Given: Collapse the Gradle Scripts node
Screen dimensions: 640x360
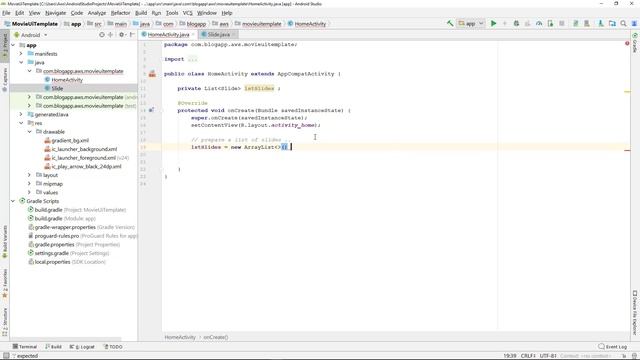Looking at the screenshot, I should click(13, 201).
